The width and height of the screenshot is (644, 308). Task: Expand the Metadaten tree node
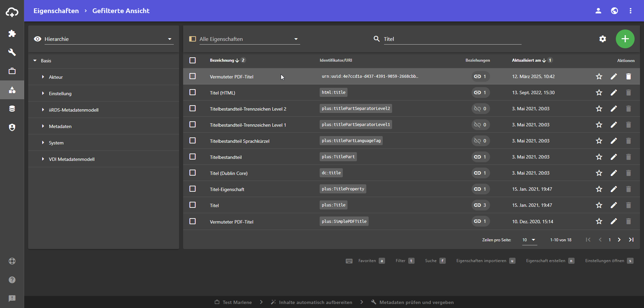43,126
